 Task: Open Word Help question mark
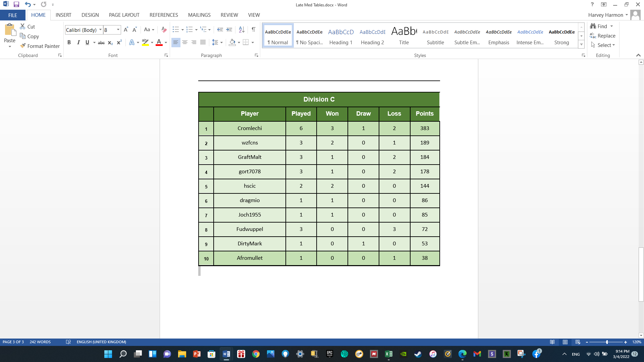(x=592, y=5)
